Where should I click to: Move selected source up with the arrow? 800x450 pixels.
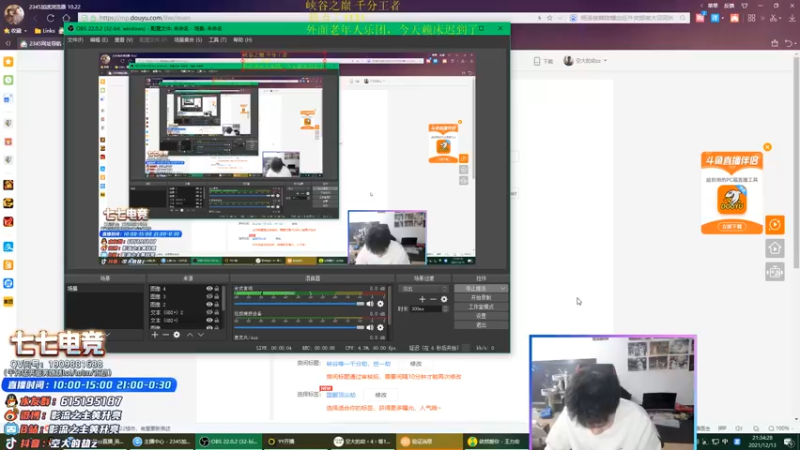coord(189,335)
